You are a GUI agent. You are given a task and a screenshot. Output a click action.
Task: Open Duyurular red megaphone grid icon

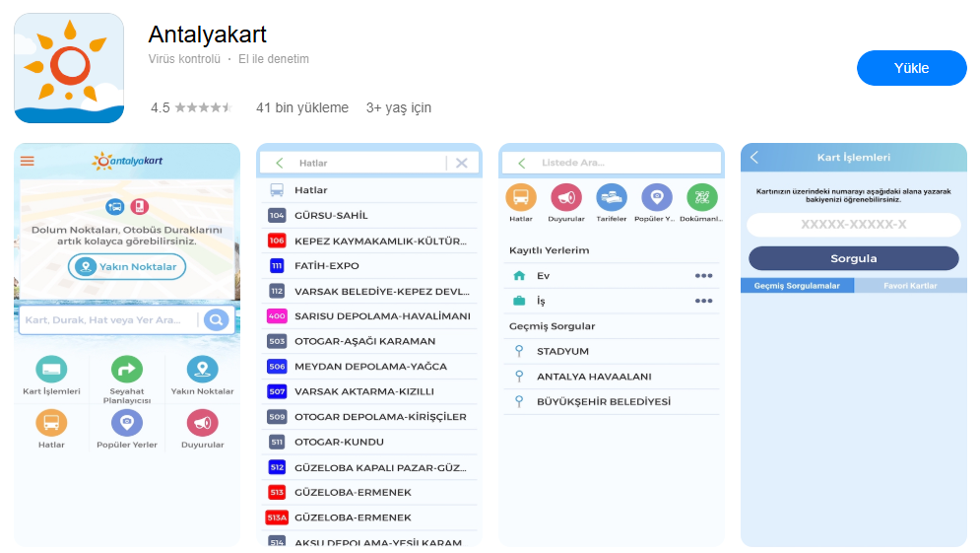[203, 423]
